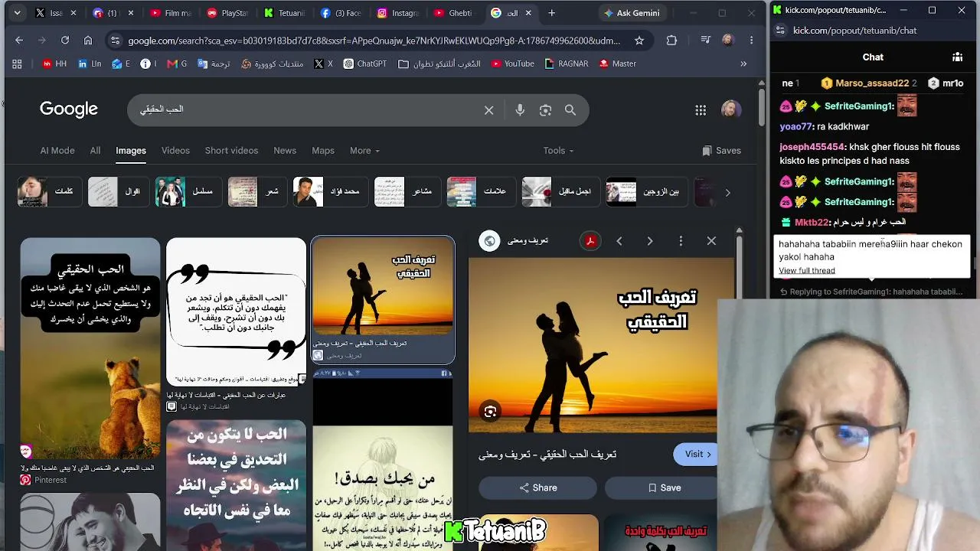Switch to the Maps tab
The height and width of the screenshot is (551, 980).
pyautogui.click(x=323, y=151)
